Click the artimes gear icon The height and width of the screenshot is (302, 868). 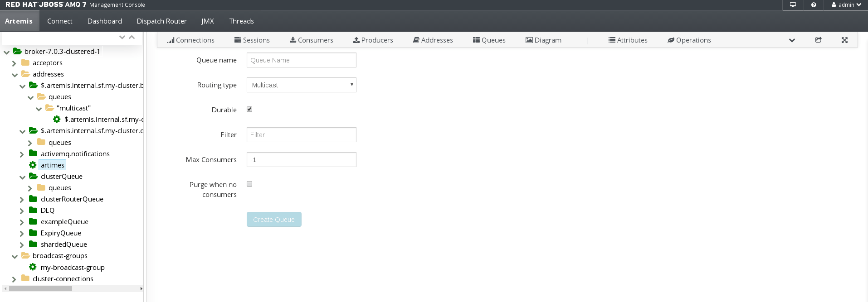33,165
